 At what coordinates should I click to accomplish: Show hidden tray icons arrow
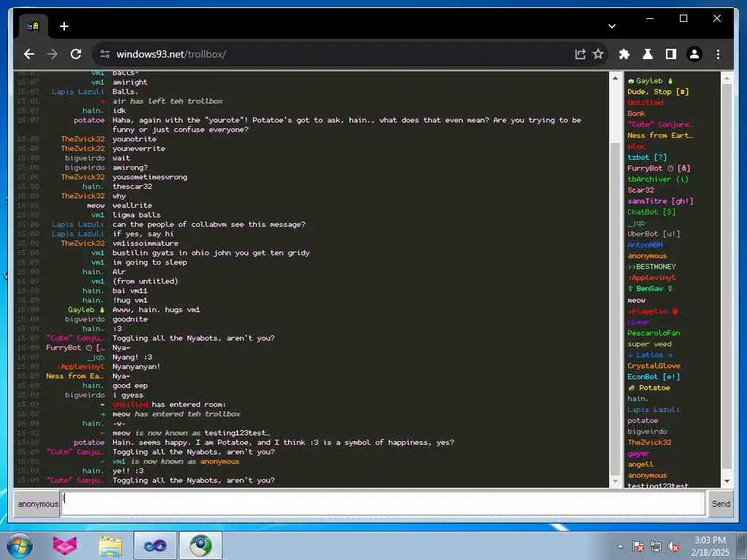620,547
